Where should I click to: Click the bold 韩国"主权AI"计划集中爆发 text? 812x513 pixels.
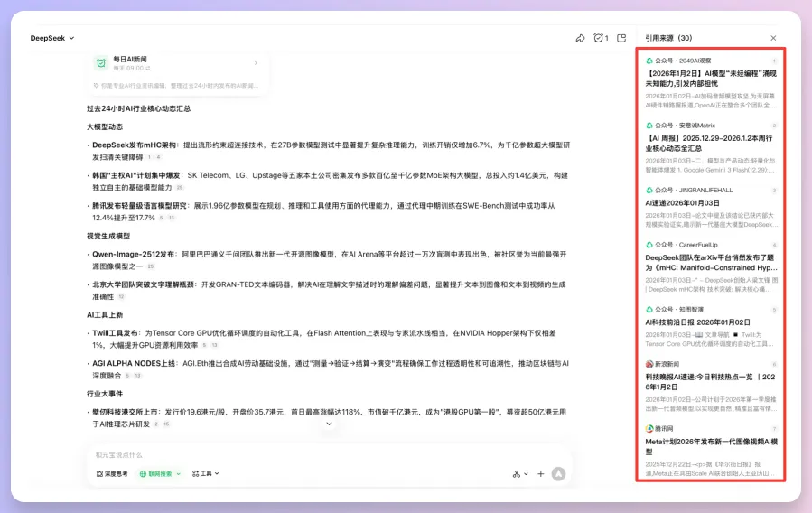136,175
